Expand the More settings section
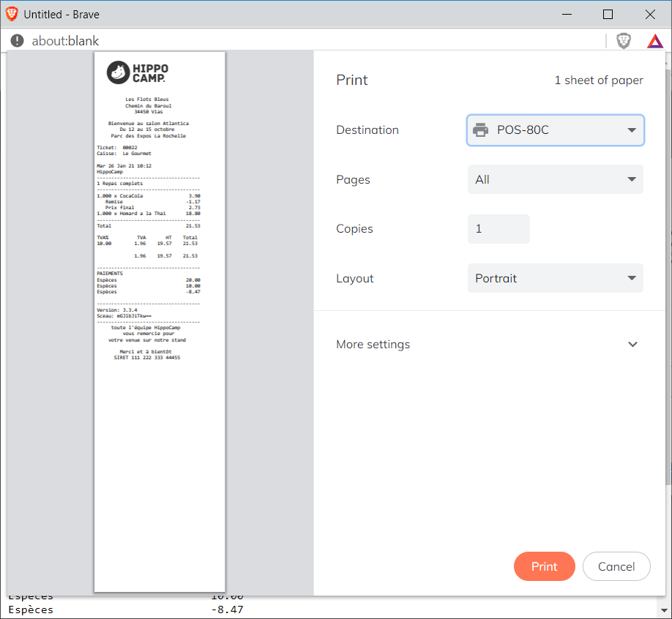672x619 pixels. 486,344
